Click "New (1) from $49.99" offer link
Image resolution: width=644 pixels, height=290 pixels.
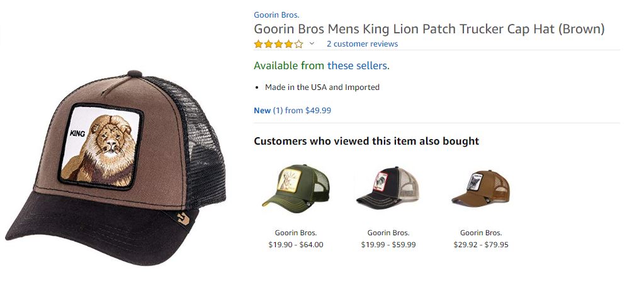[292, 111]
